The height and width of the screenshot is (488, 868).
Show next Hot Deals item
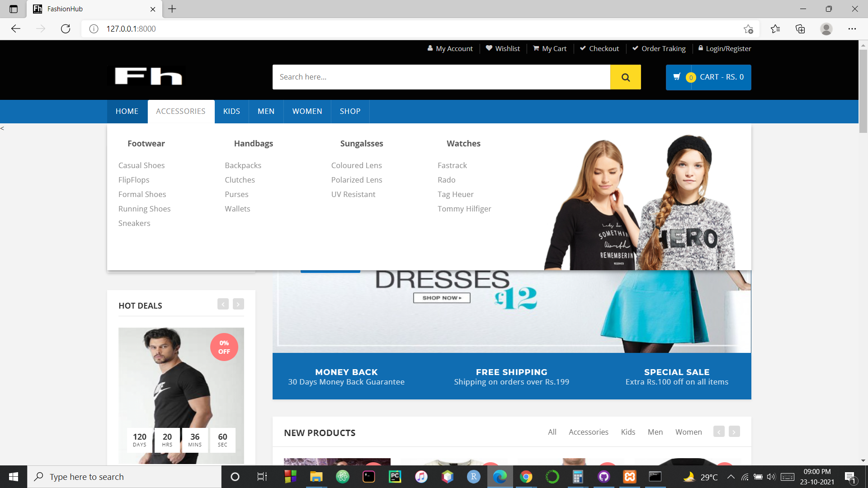[238, 304]
